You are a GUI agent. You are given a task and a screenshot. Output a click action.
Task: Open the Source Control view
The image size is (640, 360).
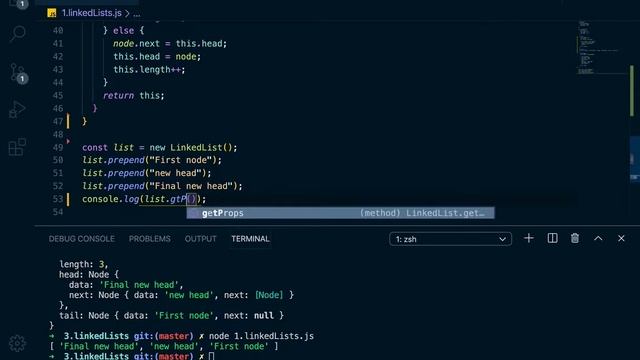click(x=18, y=73)
